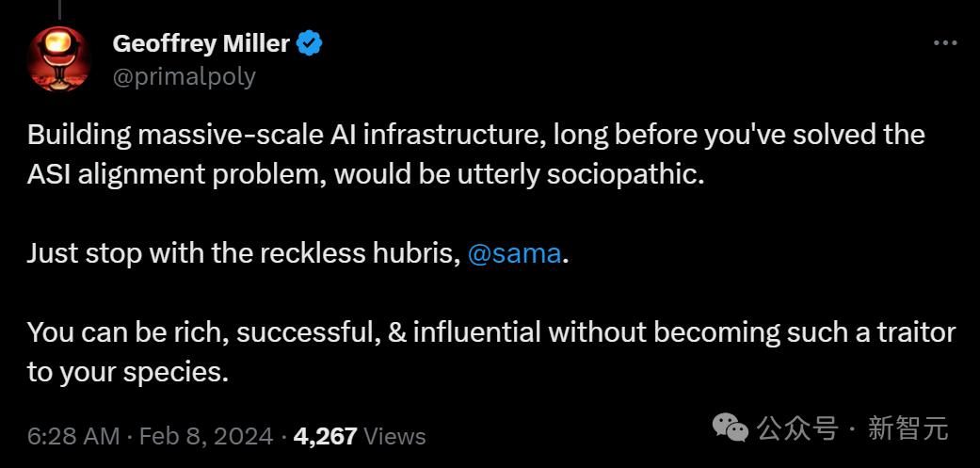Screen dimensions: 980x468
Task: Click the blue verified checkmark badge
Action: pyautogui.click(x=310, y=43)
